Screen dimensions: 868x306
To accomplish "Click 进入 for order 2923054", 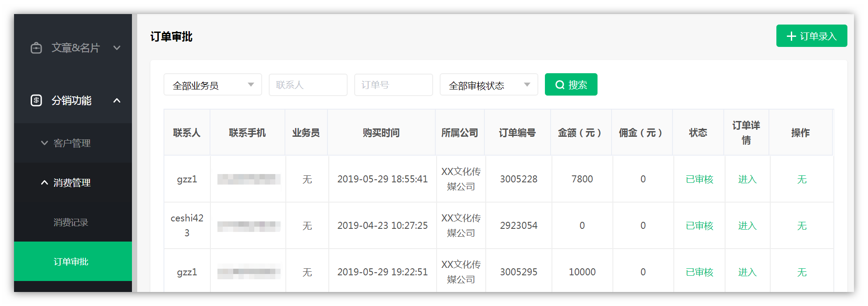I will tap(747, 226).
